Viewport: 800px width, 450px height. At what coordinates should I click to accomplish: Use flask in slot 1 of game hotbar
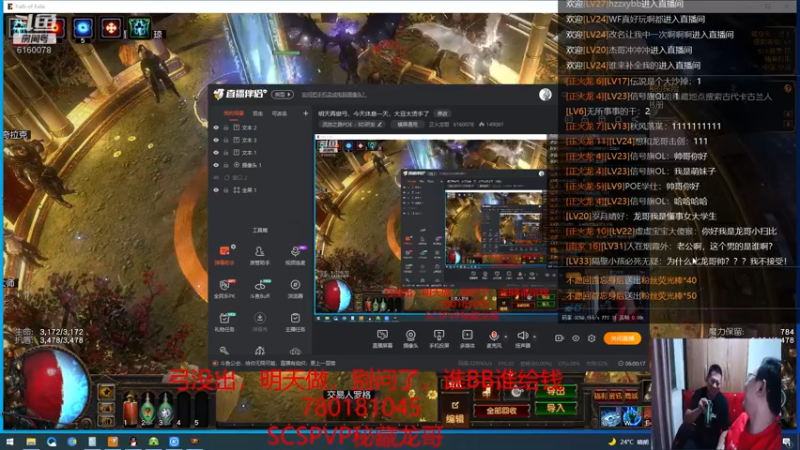130,408
